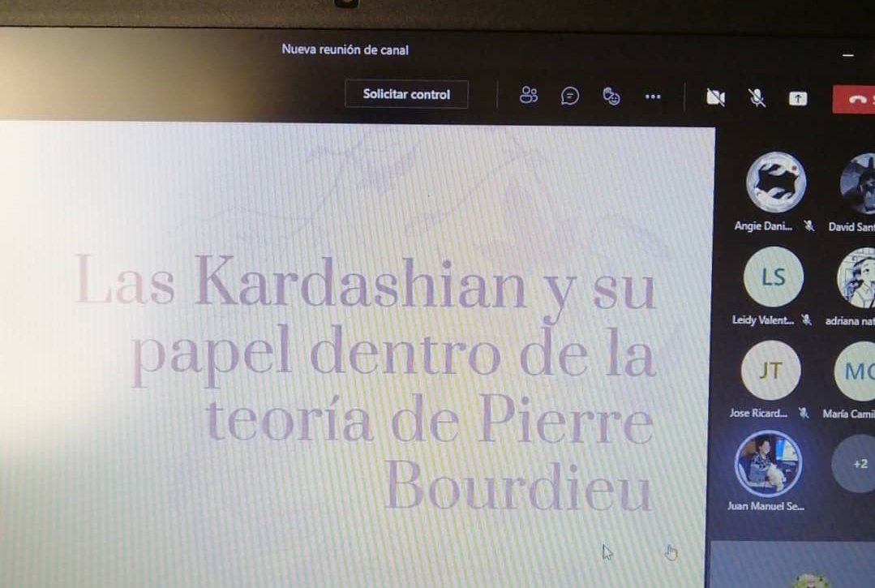Viewport: 875px width, 588px height.
Task: Select Juan Manuel Se participant avatar
Action: pyautogui.click(x=769, y=464)
